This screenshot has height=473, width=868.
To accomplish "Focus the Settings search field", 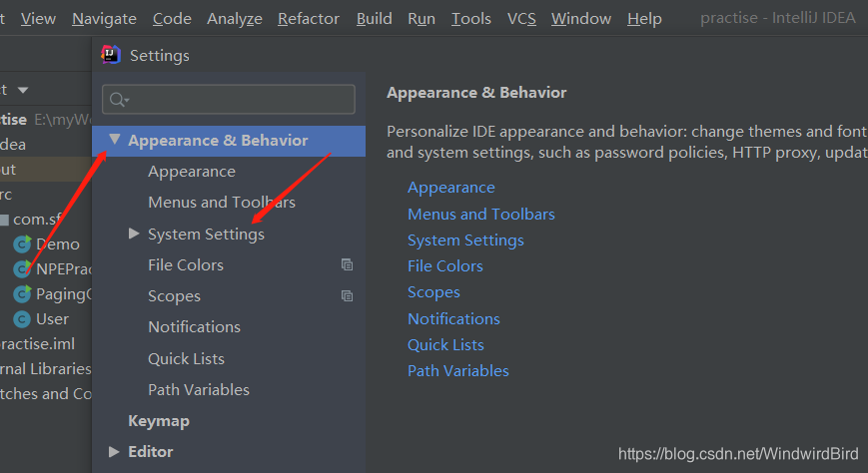I will (x=229, y=100).
